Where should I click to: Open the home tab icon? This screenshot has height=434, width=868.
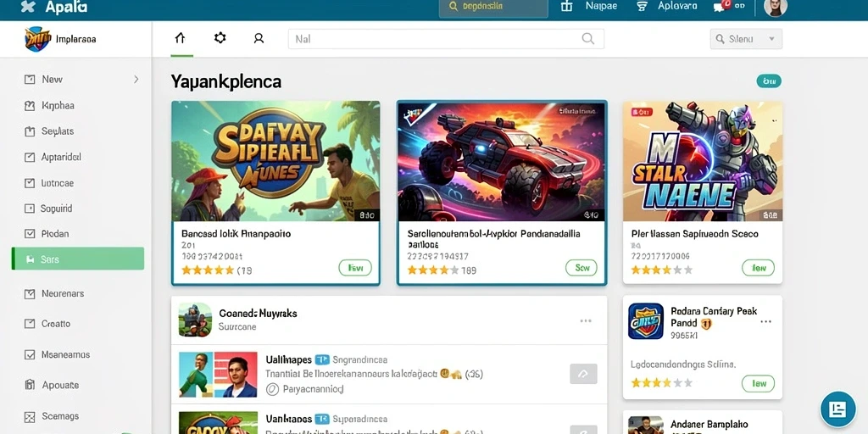click(x=180, y=38)
